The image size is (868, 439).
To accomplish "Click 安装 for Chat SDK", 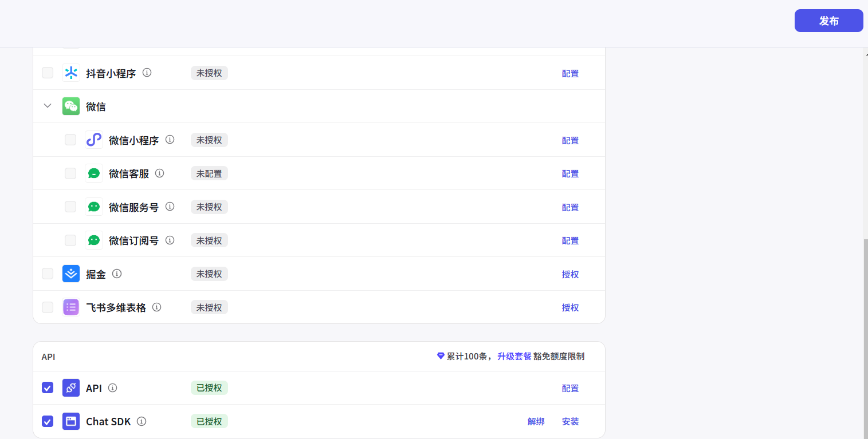I will (x=570, y=421).
